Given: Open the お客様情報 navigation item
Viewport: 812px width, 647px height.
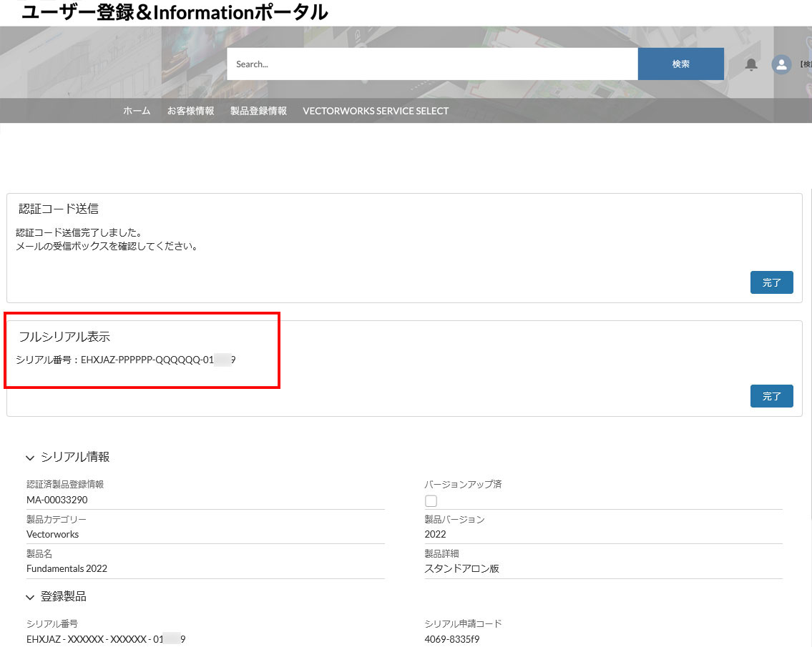Looking at the screenshot, I should pos(190,111).
